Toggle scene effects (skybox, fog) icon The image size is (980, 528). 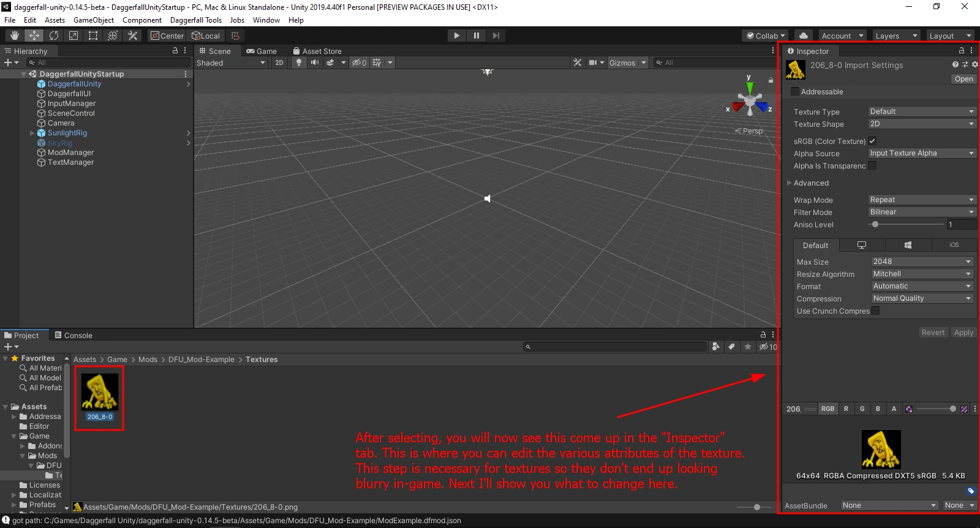[x=330, y=62]
